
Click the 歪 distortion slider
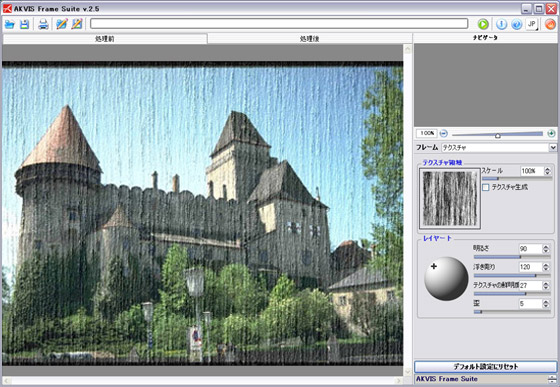pyautogui.click(x=512, y=312)
